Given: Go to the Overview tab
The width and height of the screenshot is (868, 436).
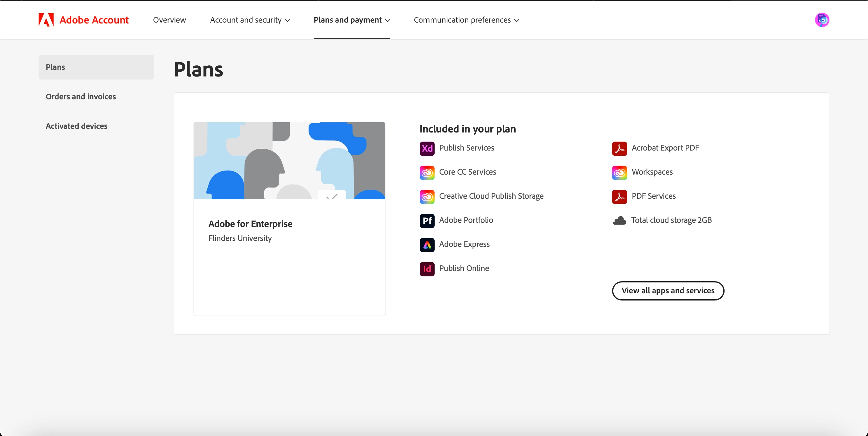Looking at the screenshot, I should point(169,20).
